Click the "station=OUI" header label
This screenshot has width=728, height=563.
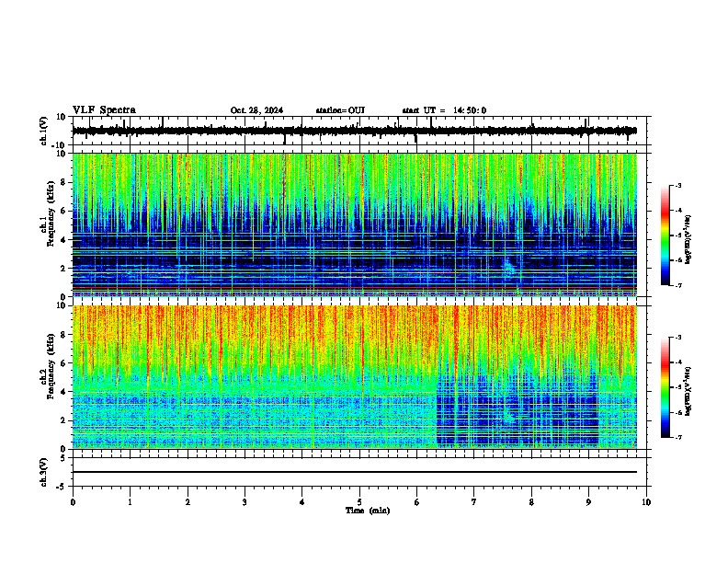pyautogui.click(x=340, y=110)
